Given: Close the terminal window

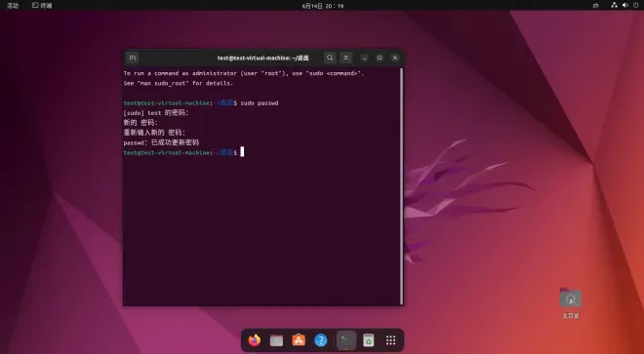Looking at the screenshot, I should 395,58.
